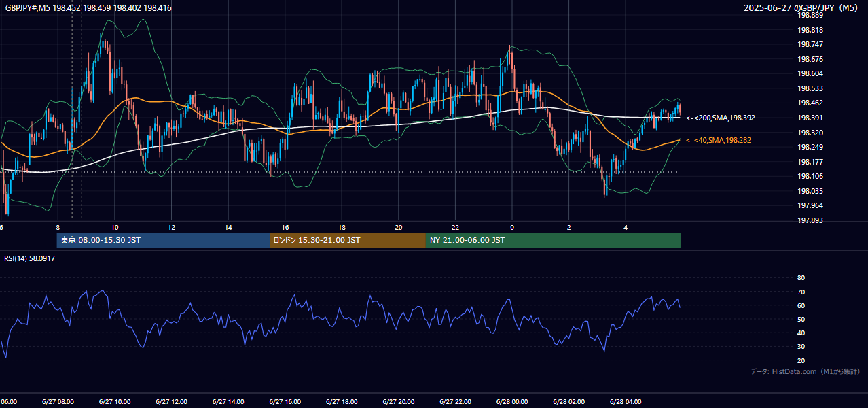Click the '2025-06-27 のGBP/JPY (M5)' chart title
The width and height of the screenshot is (868, 408).
coord(801,8)
